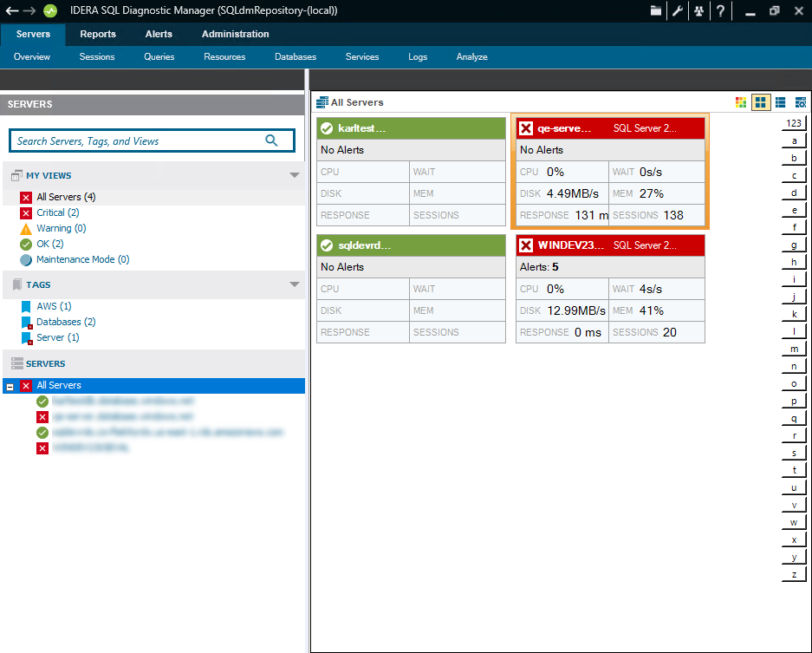The height and width of the screenshot is (653, 812).
Task: Open help question mark icon
Action: (720, 11)
